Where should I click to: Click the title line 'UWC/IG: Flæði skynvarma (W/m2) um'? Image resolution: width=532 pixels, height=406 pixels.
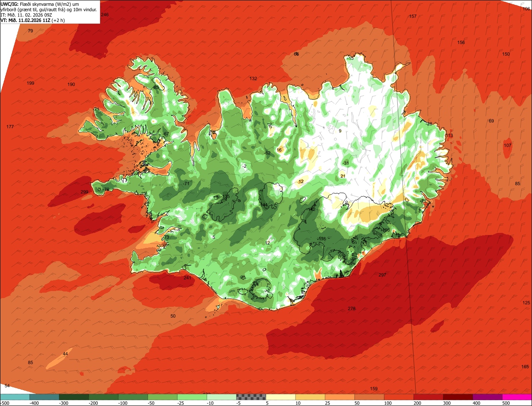tap(40, 4)
